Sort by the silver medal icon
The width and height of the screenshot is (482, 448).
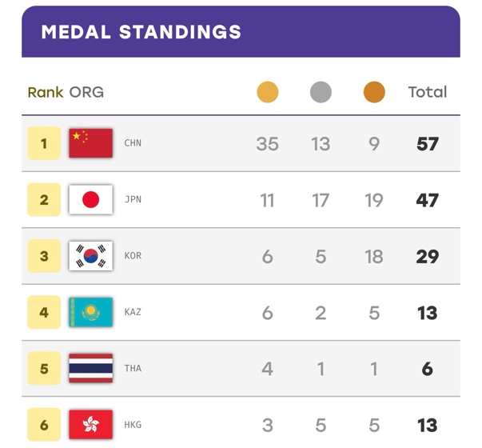tap(321, 92)
